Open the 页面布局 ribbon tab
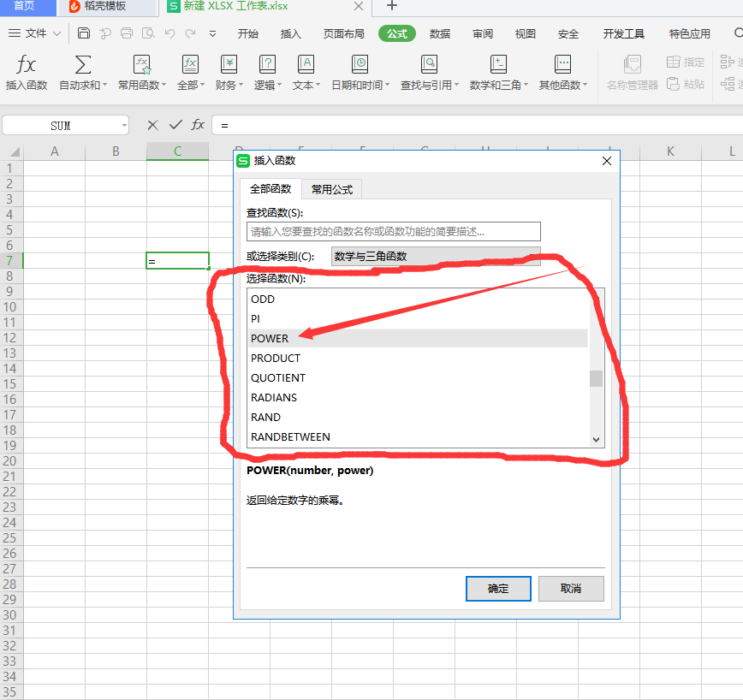This screenshot has height=700, width=743. pos(343,34)
